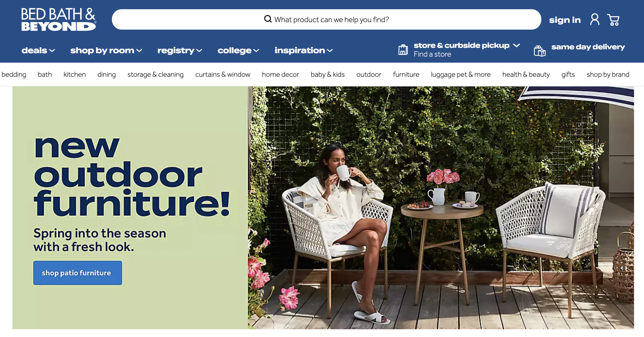Go to the outdoor category
The image size is (644, 337).
[369, 75]
